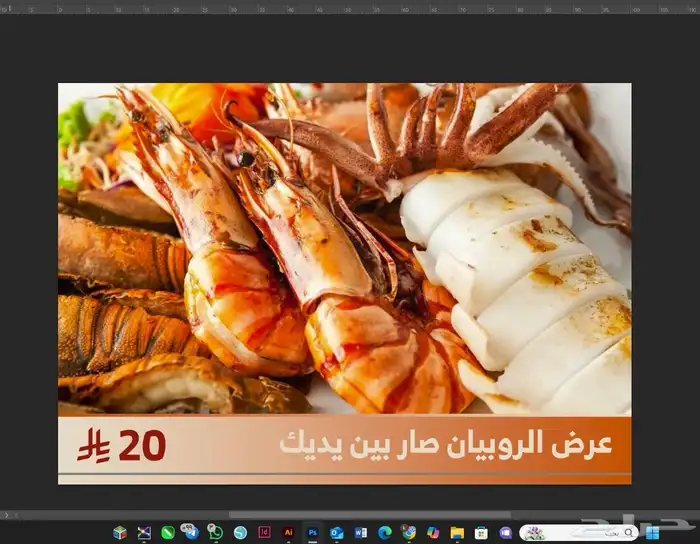Click the horizontal scrollbar thumb under canvas
Viewport: 700px width, 544px height.
370,515
